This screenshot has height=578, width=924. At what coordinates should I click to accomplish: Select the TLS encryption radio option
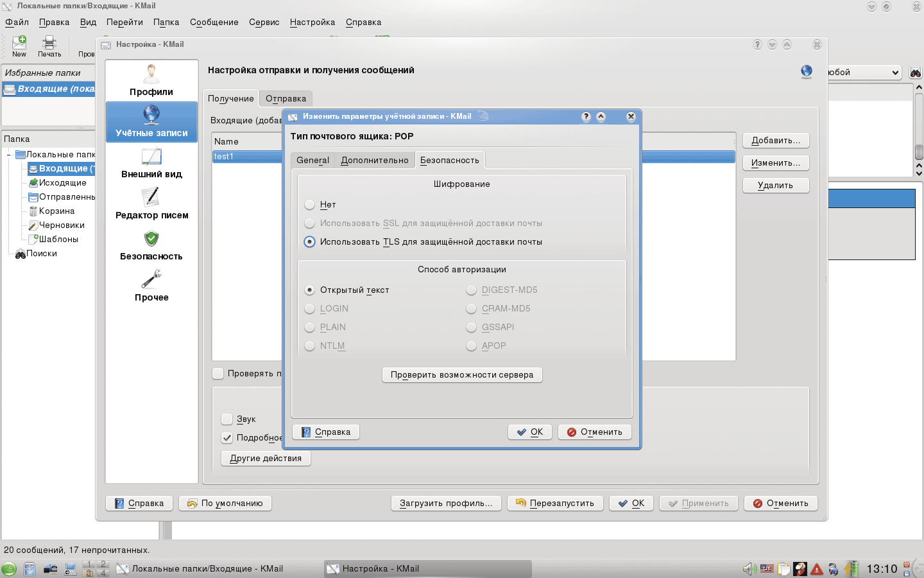coord(310,242)
